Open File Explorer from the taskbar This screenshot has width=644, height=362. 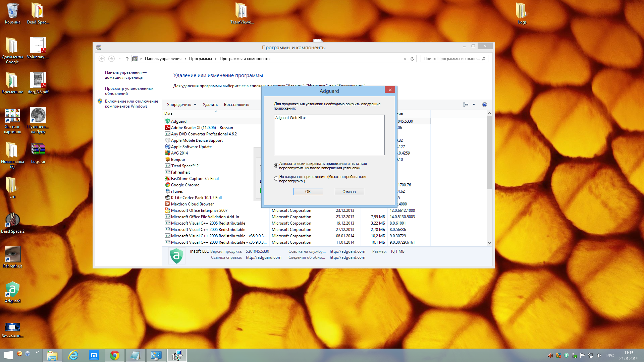[x=52, y=355]
